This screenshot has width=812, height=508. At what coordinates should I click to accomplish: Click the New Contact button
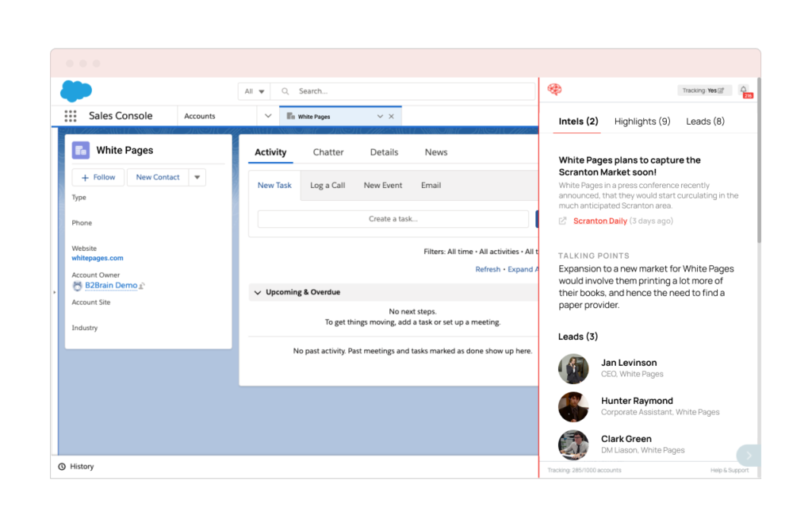(x=158, y=177)
